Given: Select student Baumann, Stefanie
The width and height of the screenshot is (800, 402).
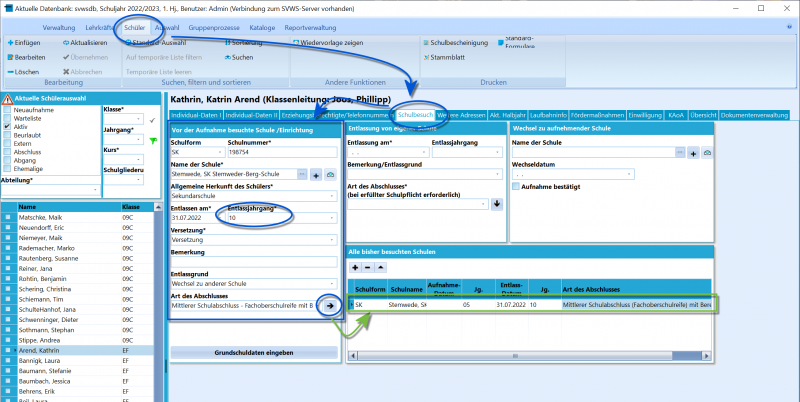Looking at the screenshot, I should (x=77, y=371).
